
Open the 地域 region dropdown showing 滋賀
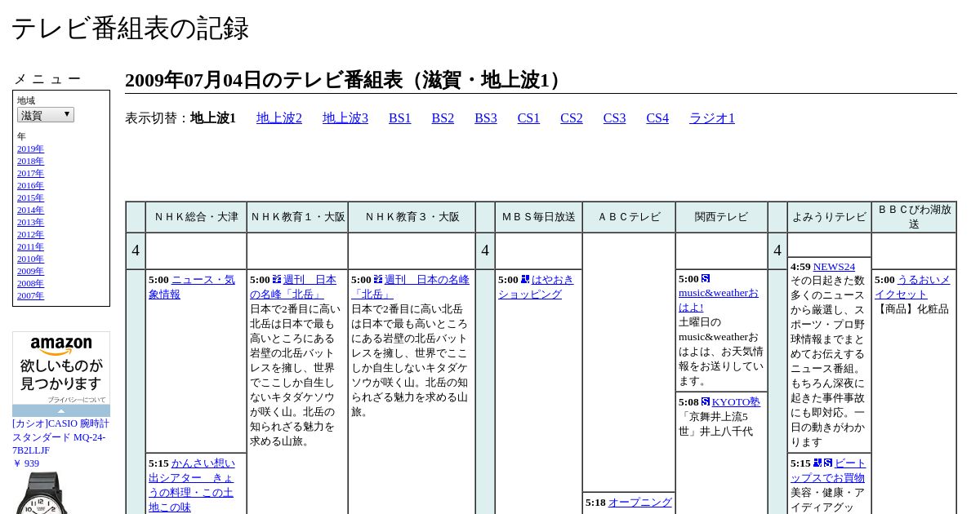(x=46, y=115)
